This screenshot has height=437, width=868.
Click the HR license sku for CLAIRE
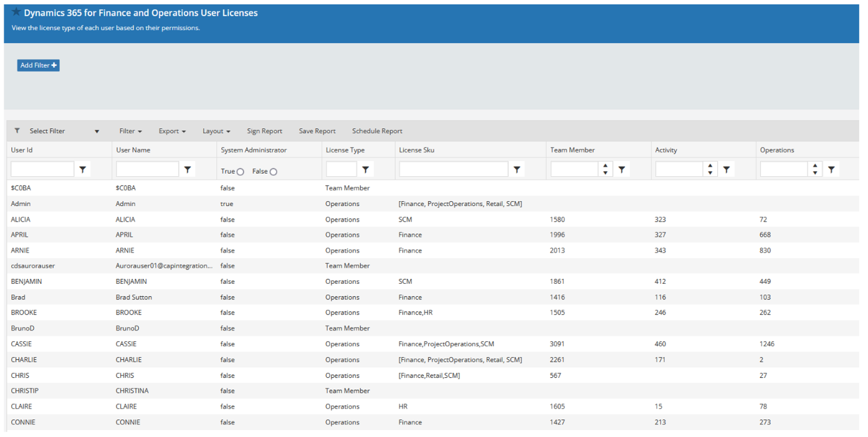click(403, 406)
